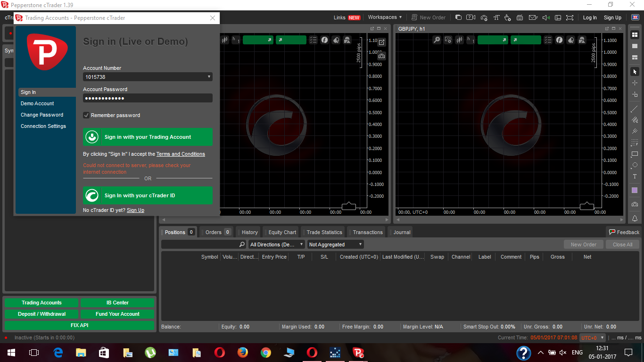
Task: Switch to the Orders tab
Action: click(x=217, y=232)
